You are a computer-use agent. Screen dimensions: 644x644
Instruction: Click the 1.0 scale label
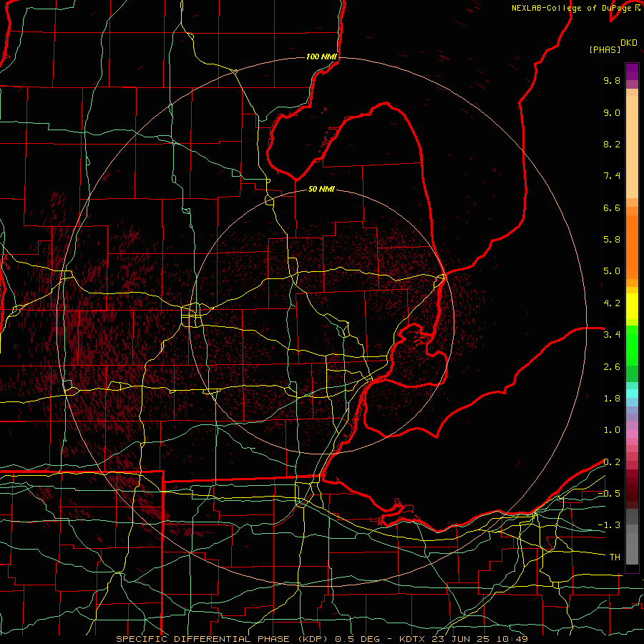612,430
